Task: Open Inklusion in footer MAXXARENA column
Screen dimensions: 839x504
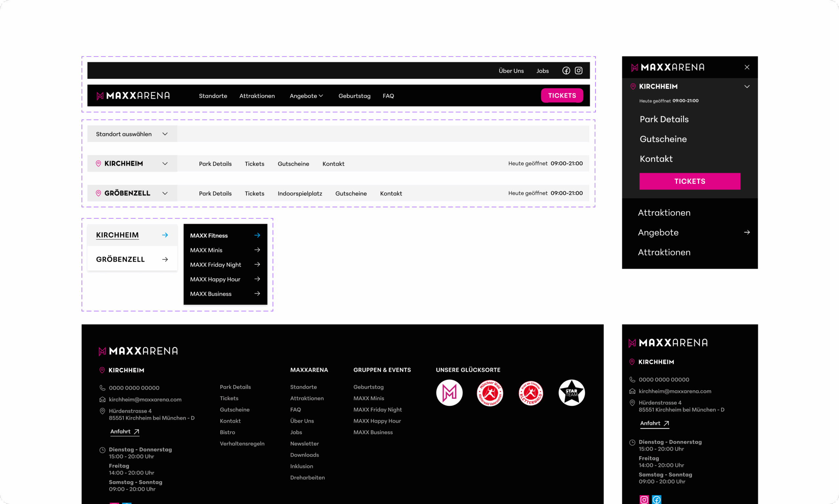Action: coord(302,466)
